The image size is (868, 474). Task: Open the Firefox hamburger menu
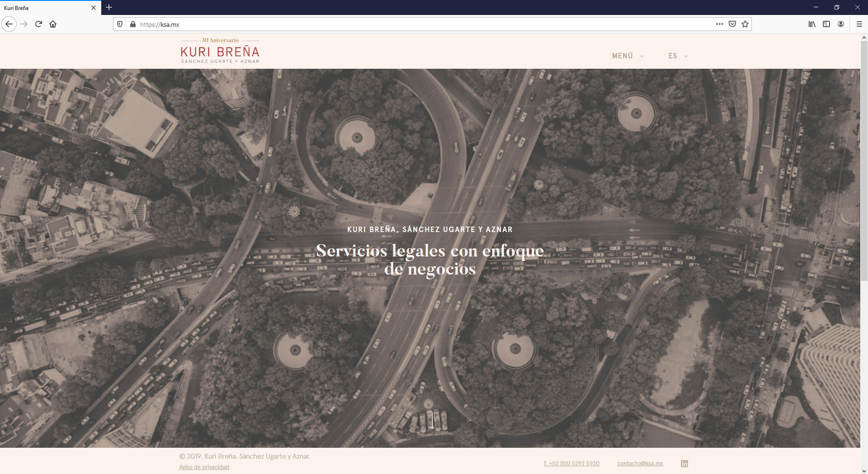[859, 24]
